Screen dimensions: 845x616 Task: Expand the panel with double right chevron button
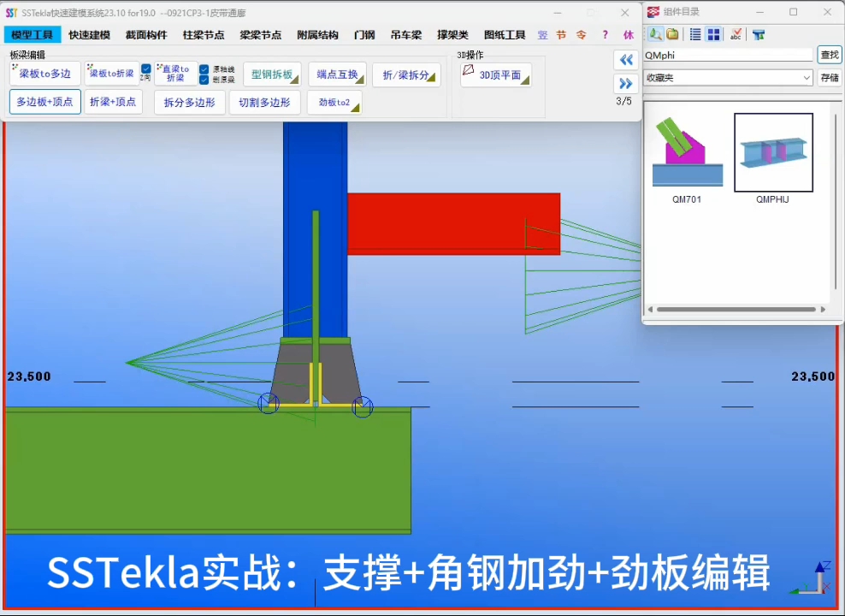[x=626, y=83]
